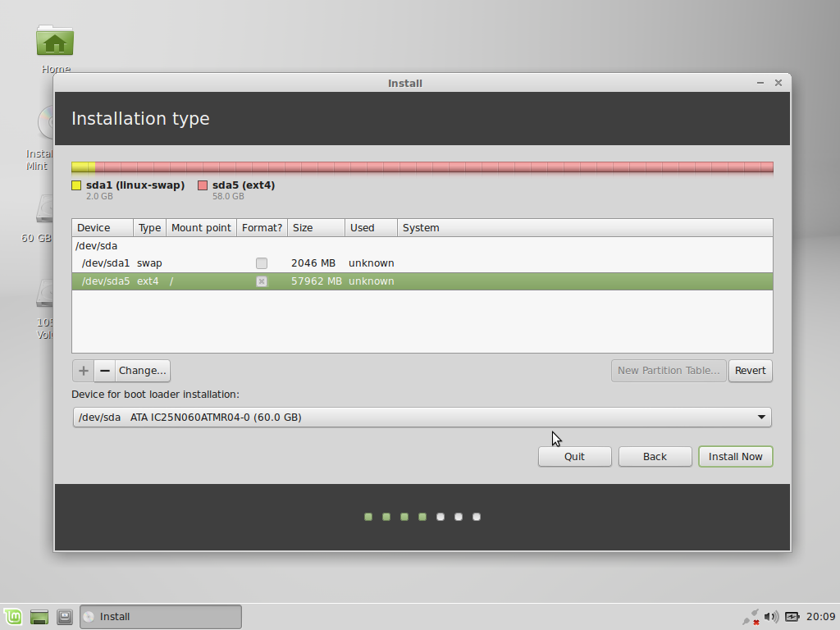Click the Change... partition button
This screenshot has height=630, width=840.
(143, 371)
